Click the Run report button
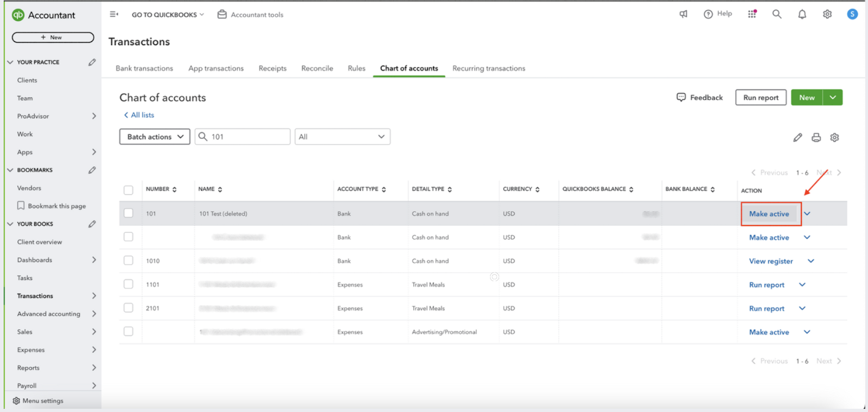This screenshot has height=412, width=868. click(761, 97)
